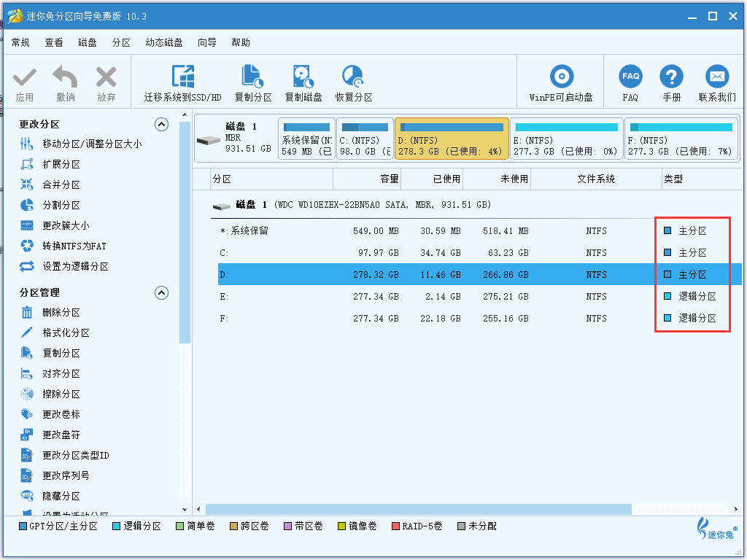This screenshot has height=560, width=747.
Task: Choose Format Partition (格式化分区) in sidebar
Action: [x=55, y=332]
